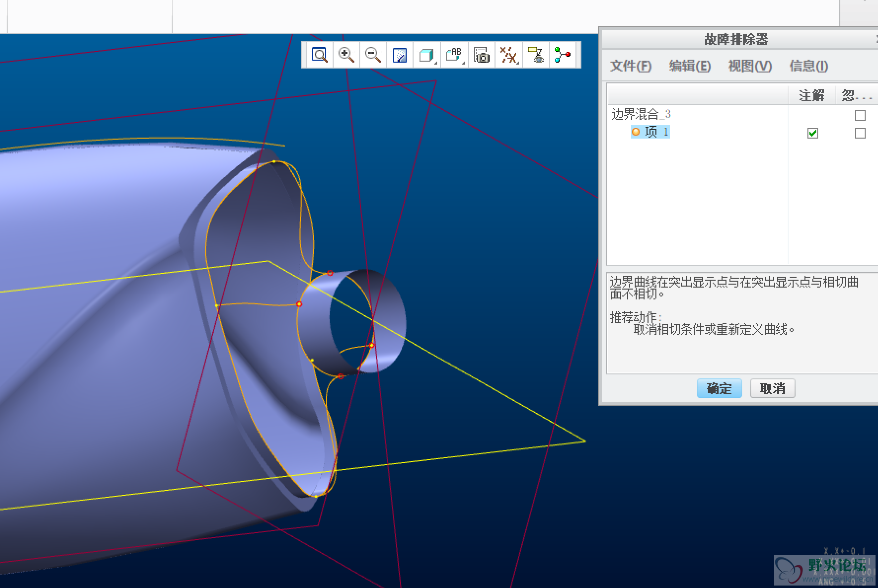Open the View Manager camera icon

[x=481, y=55]
